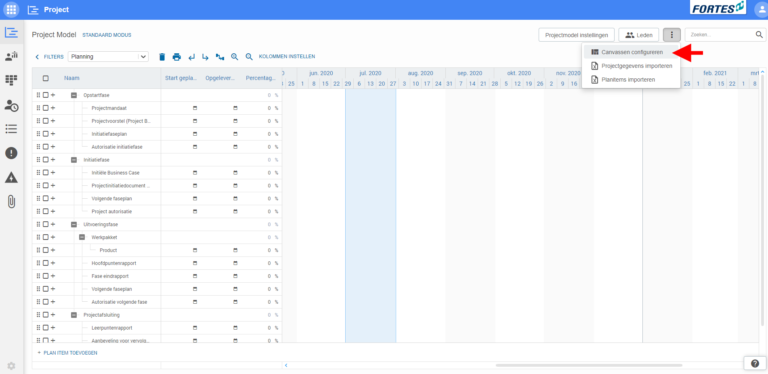Screen dimensions: 768x374
Task: Click the Fortes logo
Action: coord(718,7)
